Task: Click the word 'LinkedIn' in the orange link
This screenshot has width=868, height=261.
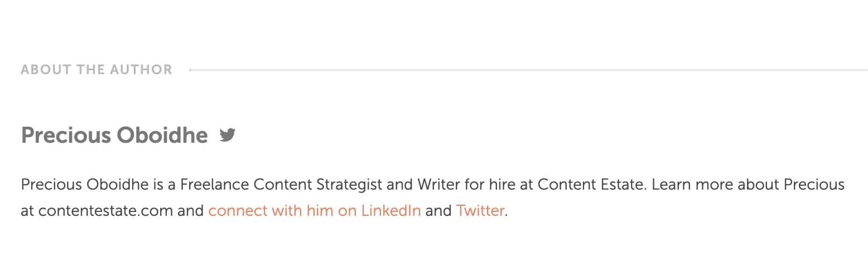Action: click(391, 211)
